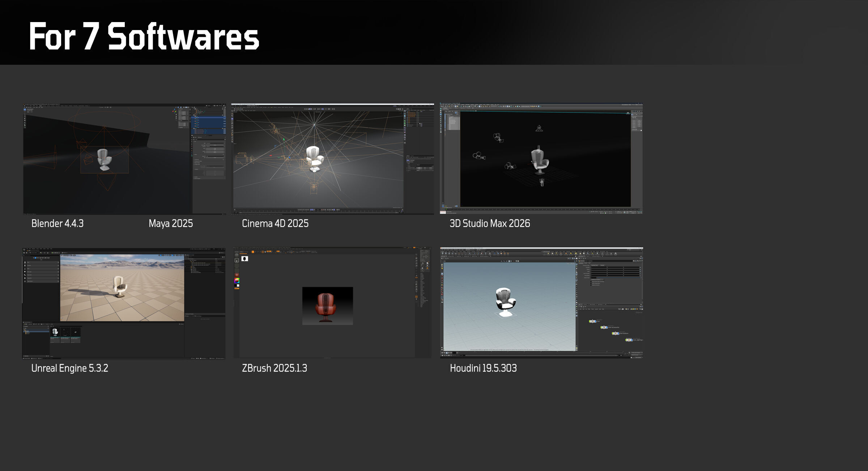Select the 'chair' node in Houdini network
Viewport: 868px width, 471px height.
point(593,321)
